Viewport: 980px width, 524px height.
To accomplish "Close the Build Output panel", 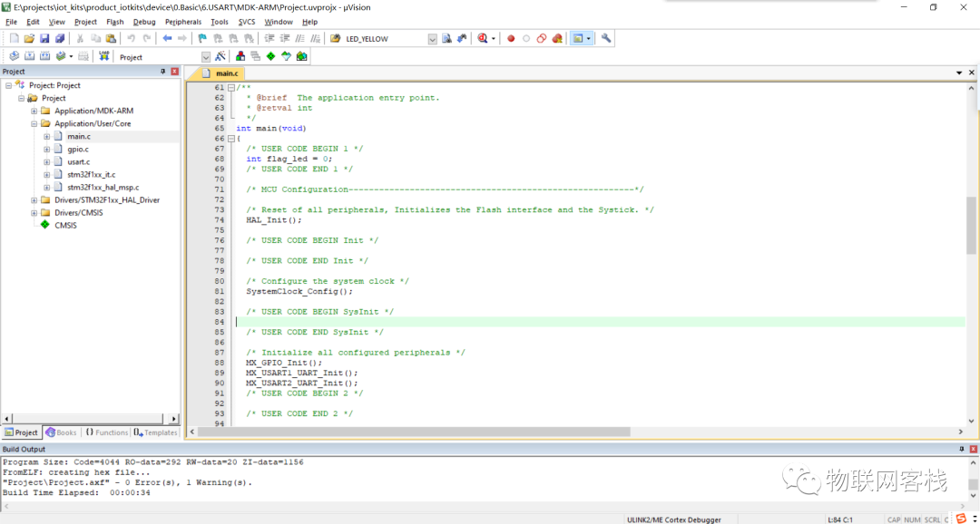I will (x=973, y=450).
